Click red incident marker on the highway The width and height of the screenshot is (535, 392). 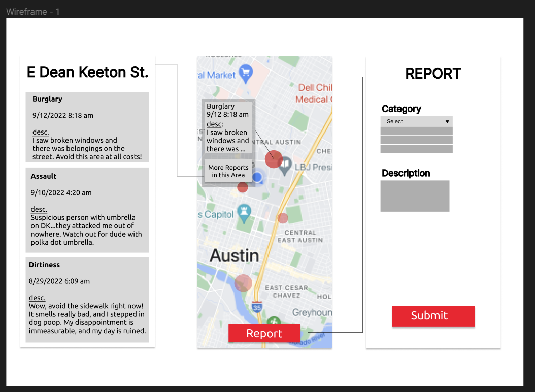point(283,218)
